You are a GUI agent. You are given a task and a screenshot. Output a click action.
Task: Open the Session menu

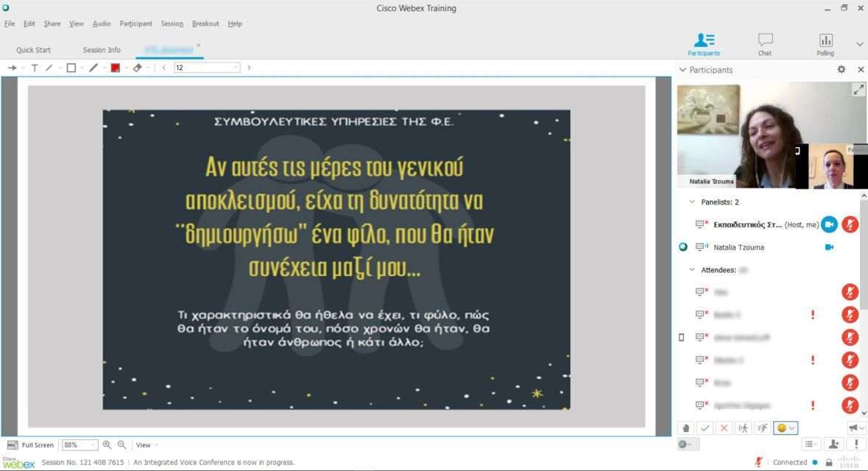(x=172, y=24)
